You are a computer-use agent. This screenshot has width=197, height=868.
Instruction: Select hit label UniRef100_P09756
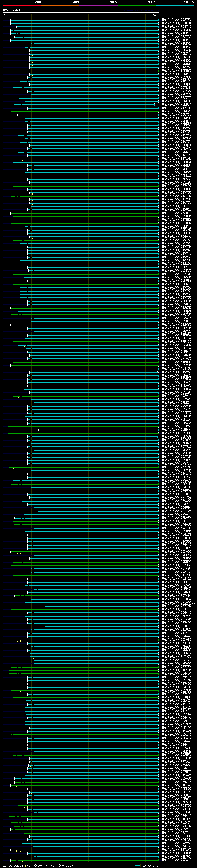click(177, 240)
